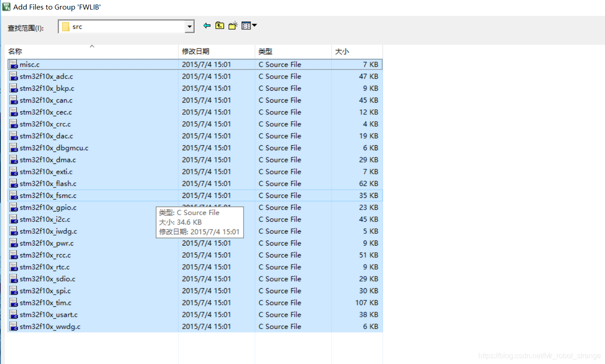Image resolution: width=605 pixels, height=364 pixels.
Task: Select the file name stm32f10x_i2c.c
Action: coord(45,219)
